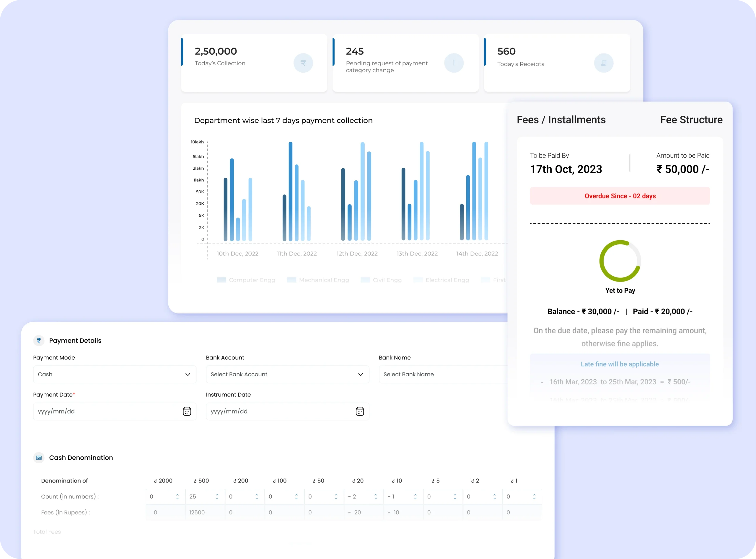Click exclamation icon on pending requests card
The height and width of the screenshot is (559, 756).
pos(454,63)
